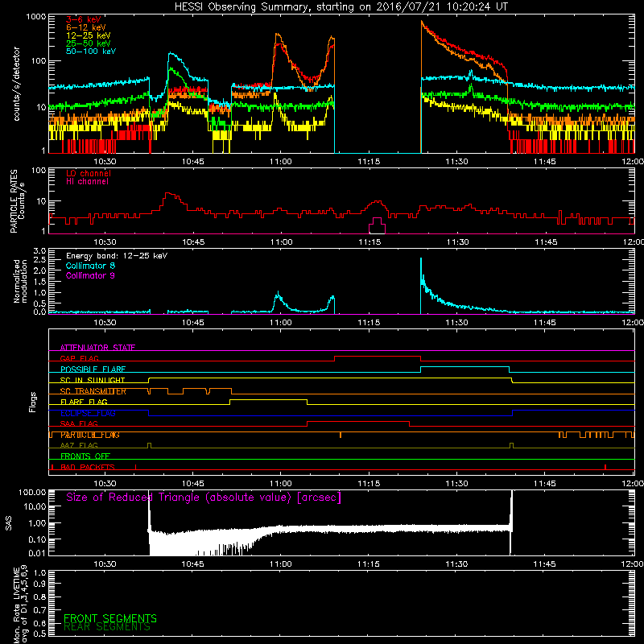Screen dimensions: 644x644
Task: Click the Energy band: 12-25 keV label
Action: pos(117,256)
